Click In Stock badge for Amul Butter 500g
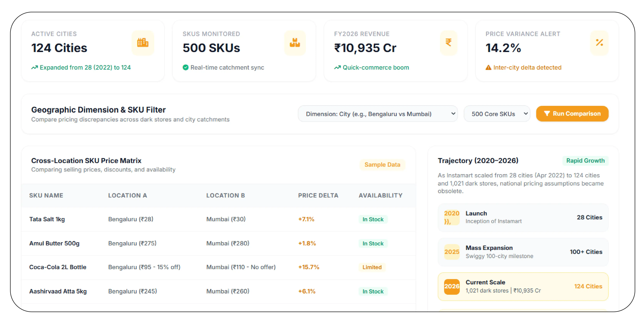This screenshot has width=644, height=320. pyautogui.click(x=373, y=243)
